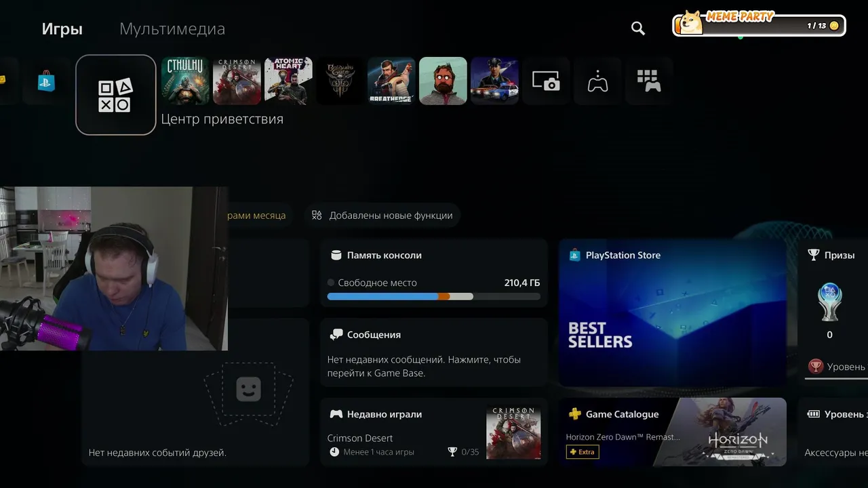Open the Media Gallery camera icon
868x488 pixels.
547,81
